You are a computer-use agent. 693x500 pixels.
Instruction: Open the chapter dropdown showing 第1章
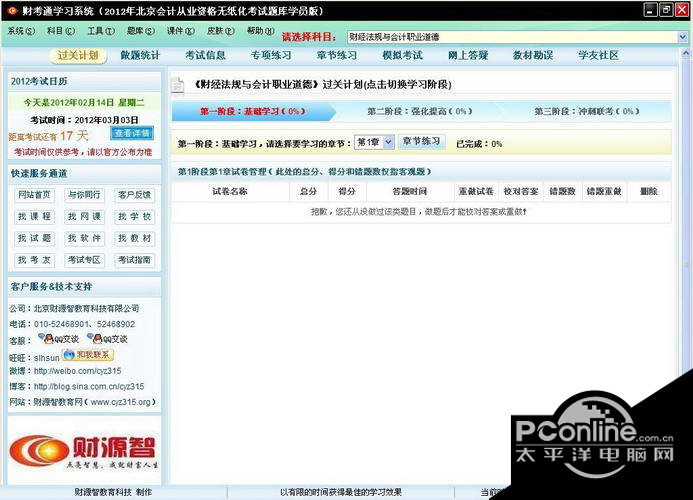[x=374, y=142]
